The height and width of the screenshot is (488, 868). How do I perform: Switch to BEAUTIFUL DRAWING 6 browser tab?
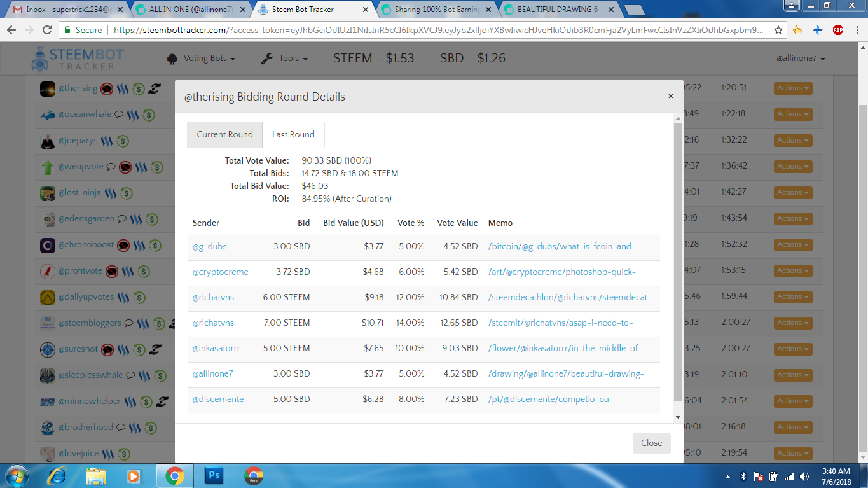(x=558, y=10)
